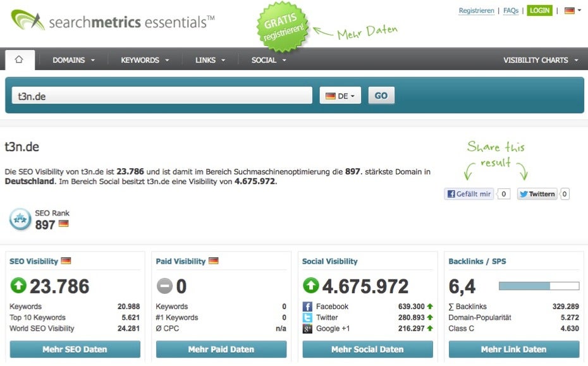Open the language flag dropdown in header
Viewport: 588px width, 366px height.
pos(573,11)
